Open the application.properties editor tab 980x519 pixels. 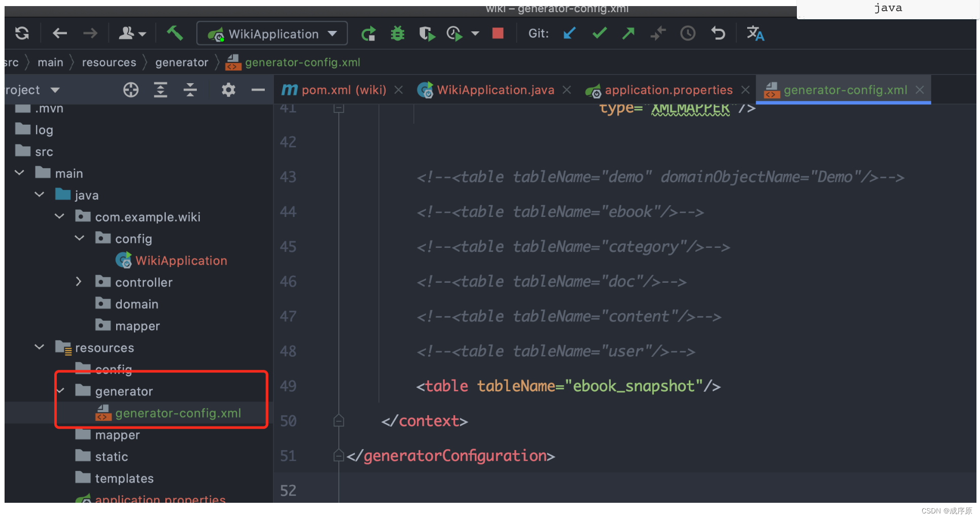tap(669, 90)
